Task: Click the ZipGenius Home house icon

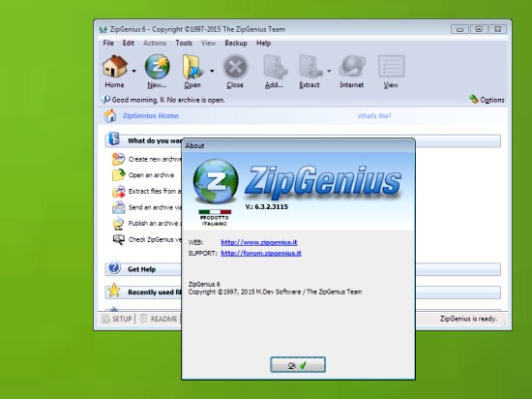Action: click(110, 116)
